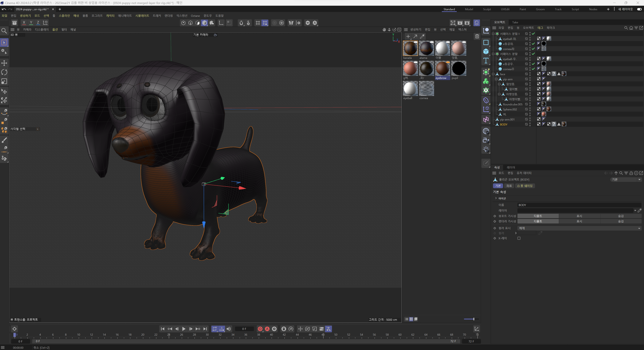Create new material plus icon
644x350 pixels.
click(x=408, y=37)
